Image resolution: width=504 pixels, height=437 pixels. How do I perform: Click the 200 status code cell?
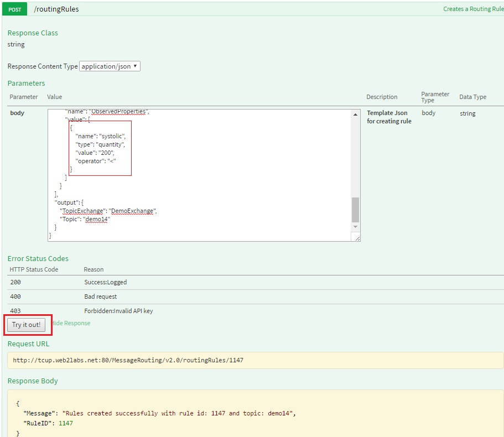(x=15, y=282)
